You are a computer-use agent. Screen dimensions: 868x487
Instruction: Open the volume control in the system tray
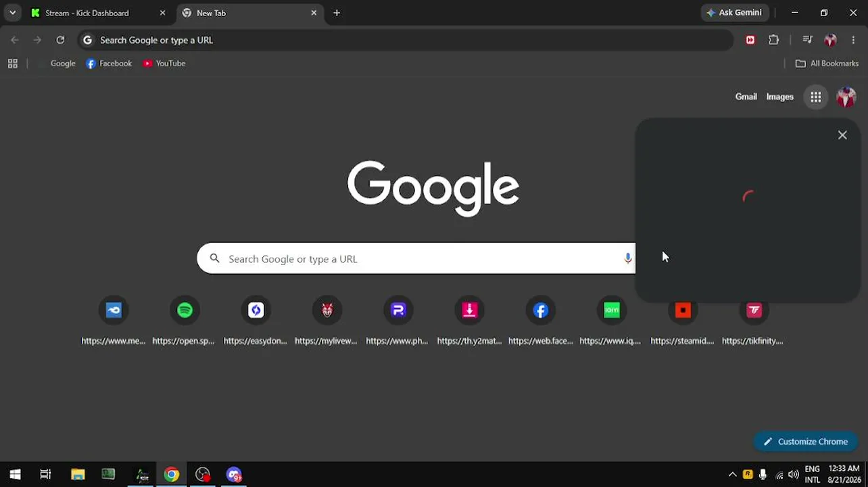coord(794,475)
